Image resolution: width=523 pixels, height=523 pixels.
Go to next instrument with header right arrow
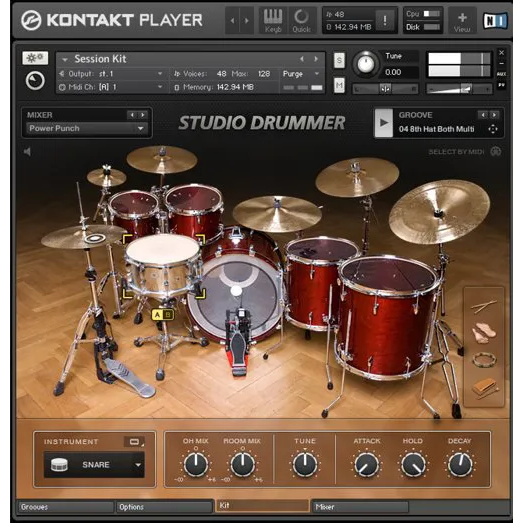[246, 21]
